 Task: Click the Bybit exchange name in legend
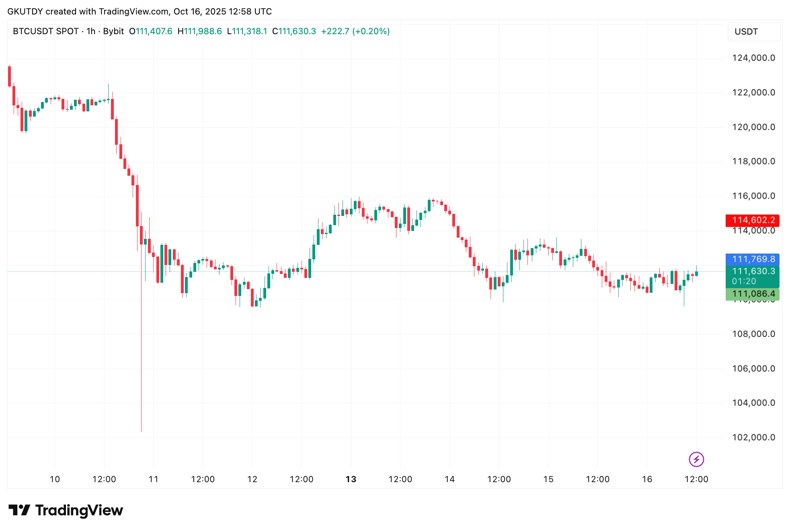pyautogui.click(x=113, y=31)
